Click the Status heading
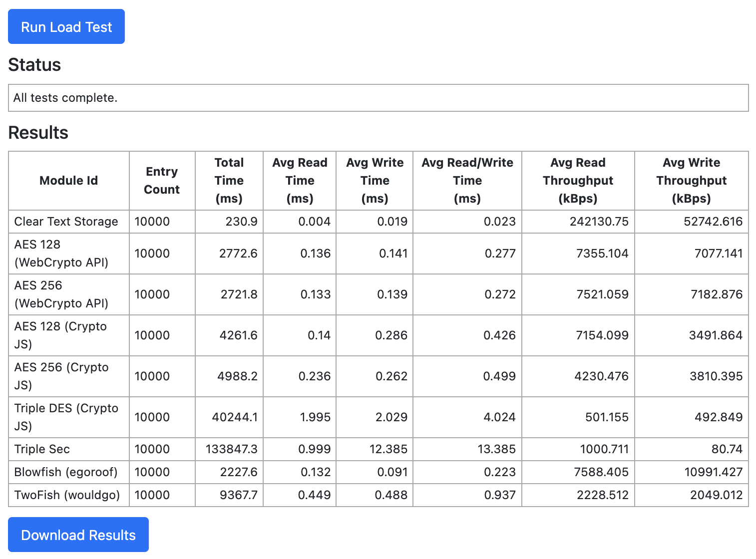The width and height of the screenshot is (756, 559). [x=34, y=65]
